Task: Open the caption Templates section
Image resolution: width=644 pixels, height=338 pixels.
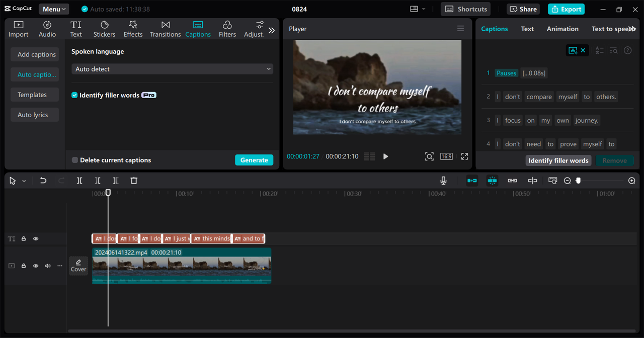Action: (35, 95)
